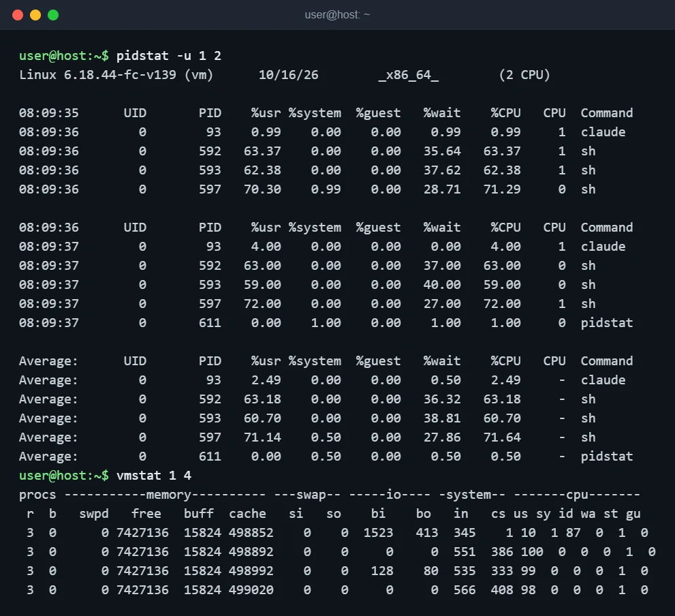Image resolution: width=675 pixels, height=616 pixels.
Task: Click the %wait value 27.00
Action: pyautogui.click(x=442, y=304)
